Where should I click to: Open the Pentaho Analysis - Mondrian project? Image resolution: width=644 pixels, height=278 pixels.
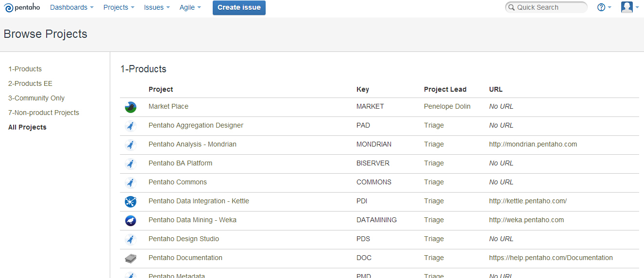coord(192,144)
